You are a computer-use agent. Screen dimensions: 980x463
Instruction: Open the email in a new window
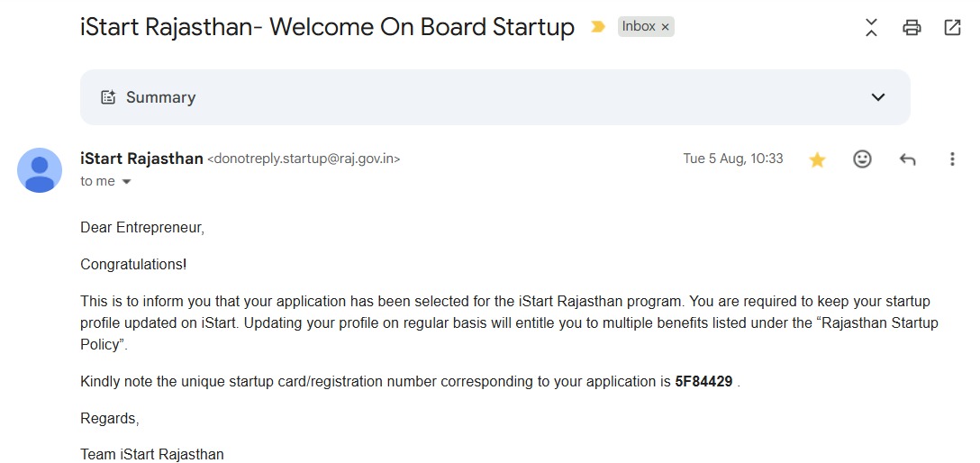point(952,28)
